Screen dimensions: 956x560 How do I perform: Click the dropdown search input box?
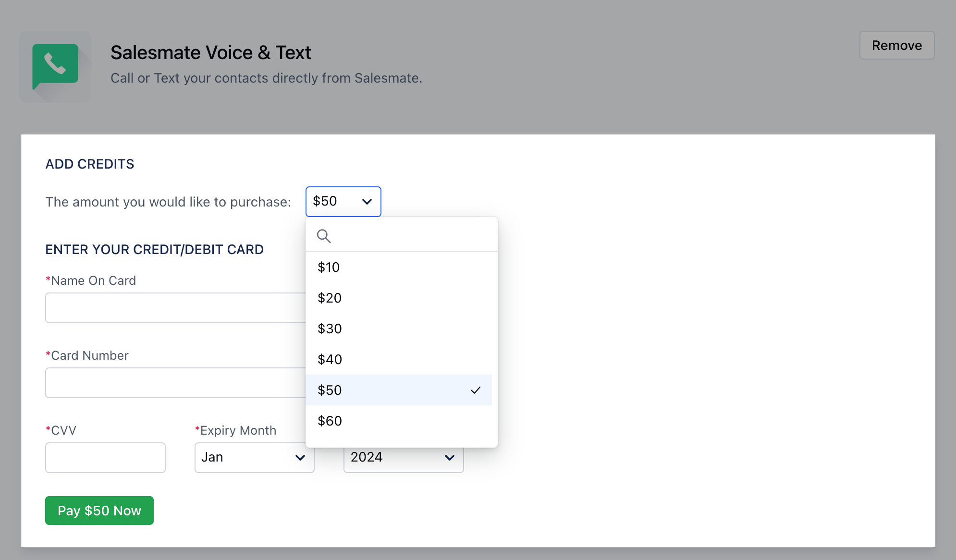point(411,236)
